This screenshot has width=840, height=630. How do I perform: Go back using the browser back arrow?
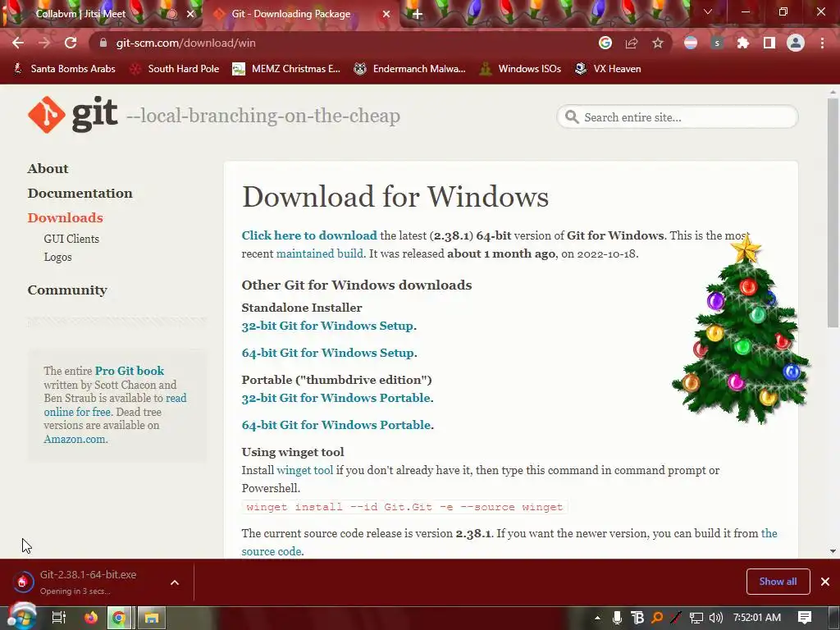coord(18,43)
